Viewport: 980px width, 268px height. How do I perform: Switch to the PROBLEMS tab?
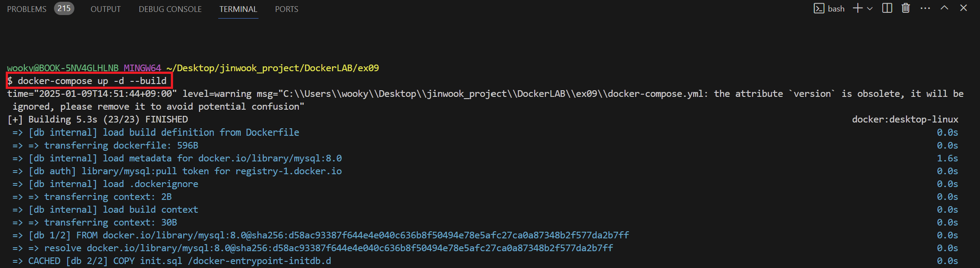(27, 9)
